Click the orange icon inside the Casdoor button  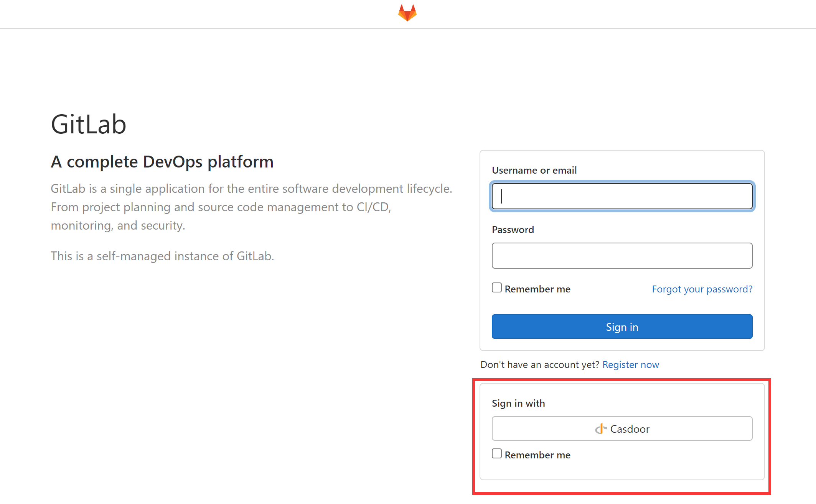(x=601, y=428)
